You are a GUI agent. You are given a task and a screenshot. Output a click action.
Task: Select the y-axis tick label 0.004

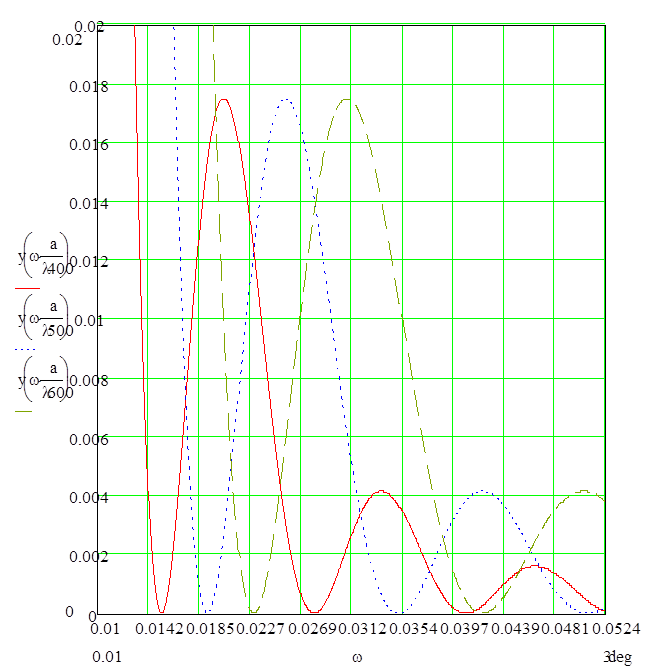click(x=88, y=497)
